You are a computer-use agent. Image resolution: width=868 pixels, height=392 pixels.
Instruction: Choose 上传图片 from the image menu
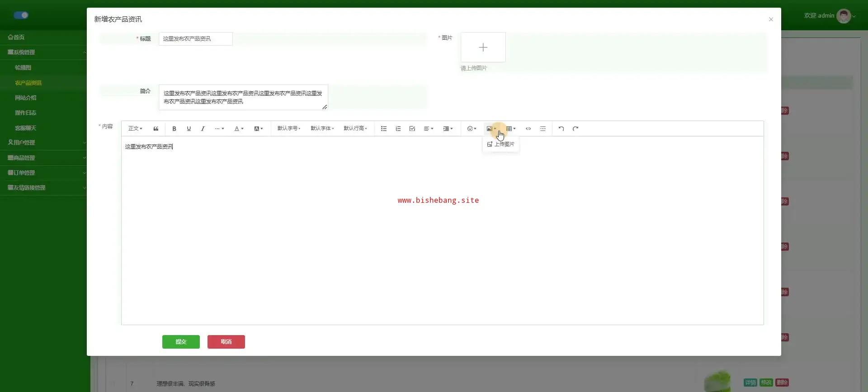coord(501,144)
